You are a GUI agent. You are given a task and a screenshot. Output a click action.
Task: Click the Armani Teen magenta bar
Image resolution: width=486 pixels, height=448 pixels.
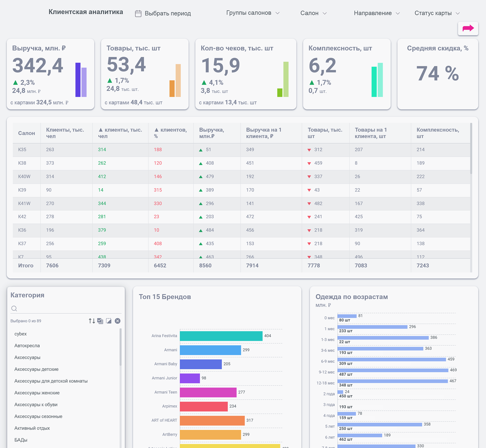[208, 392]
